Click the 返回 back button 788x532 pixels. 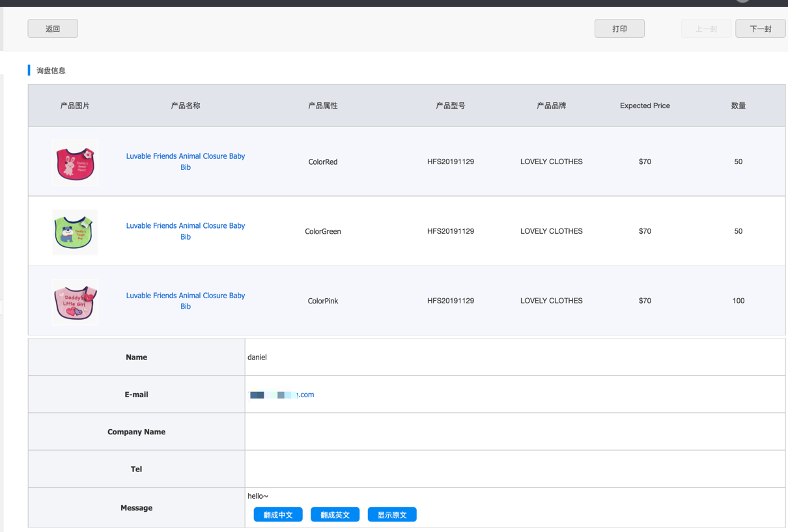[53, 29]
